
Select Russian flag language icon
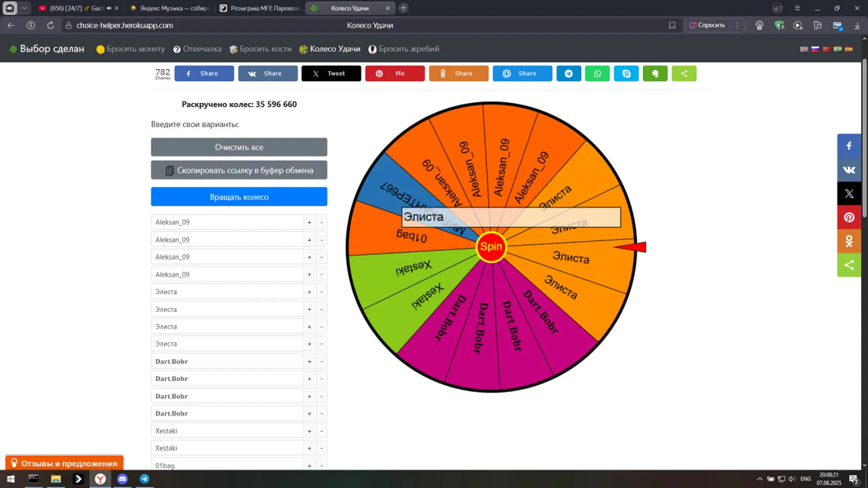point(815,49)
